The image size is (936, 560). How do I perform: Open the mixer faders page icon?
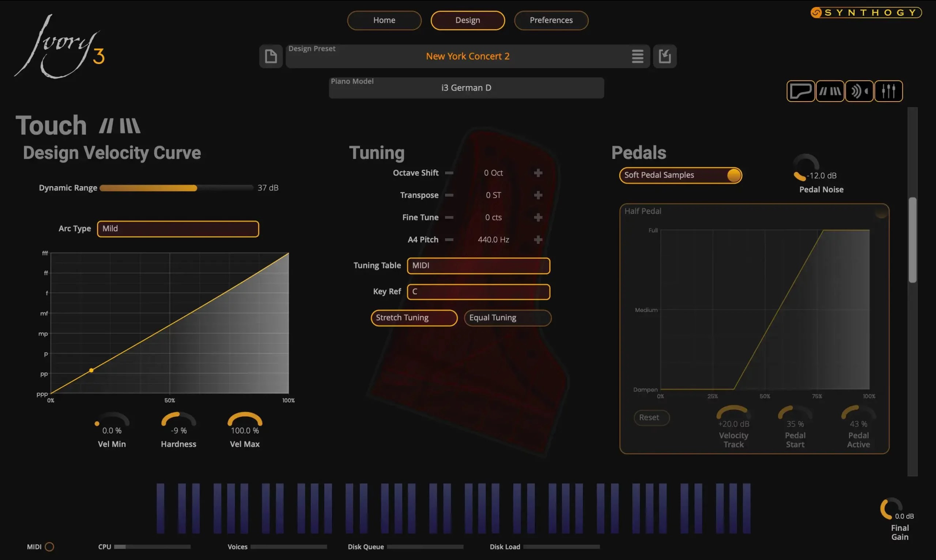888,91
